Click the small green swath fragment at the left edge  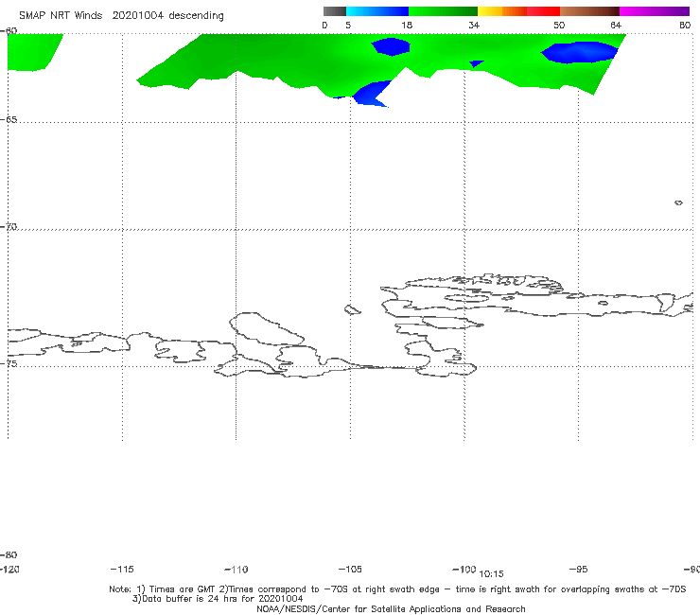pos(33,52)
